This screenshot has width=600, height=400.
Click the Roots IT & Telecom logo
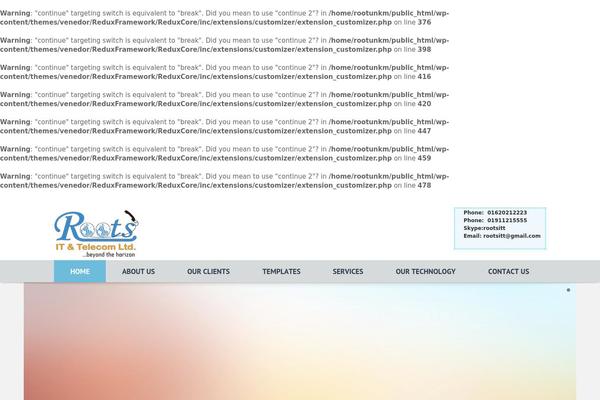tap(96, 233)
